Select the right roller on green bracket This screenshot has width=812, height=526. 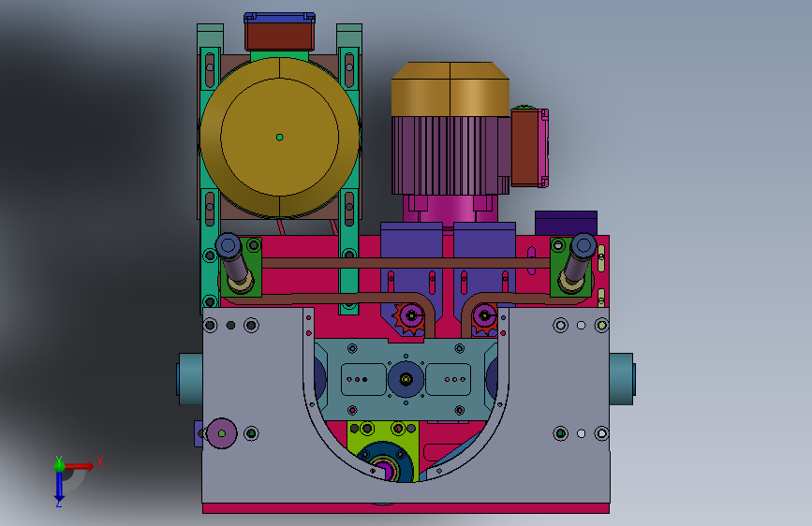click(x=577, y=263)
